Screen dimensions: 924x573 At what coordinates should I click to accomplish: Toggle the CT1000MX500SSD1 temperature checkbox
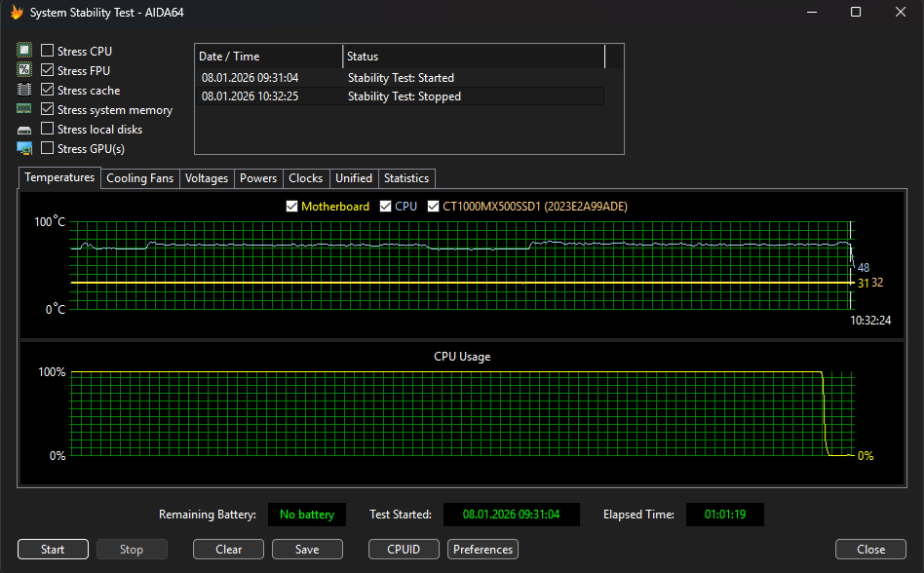pos(433,207)
